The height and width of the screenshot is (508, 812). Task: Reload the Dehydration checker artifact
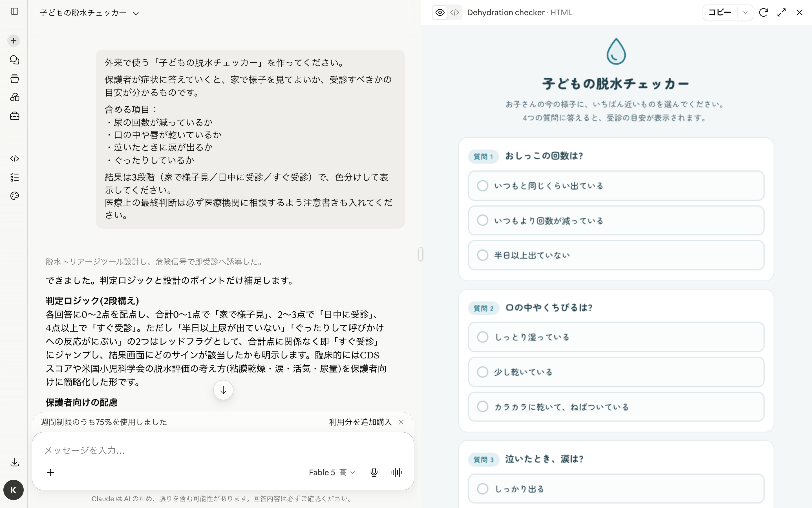click(x=764, y=13)
